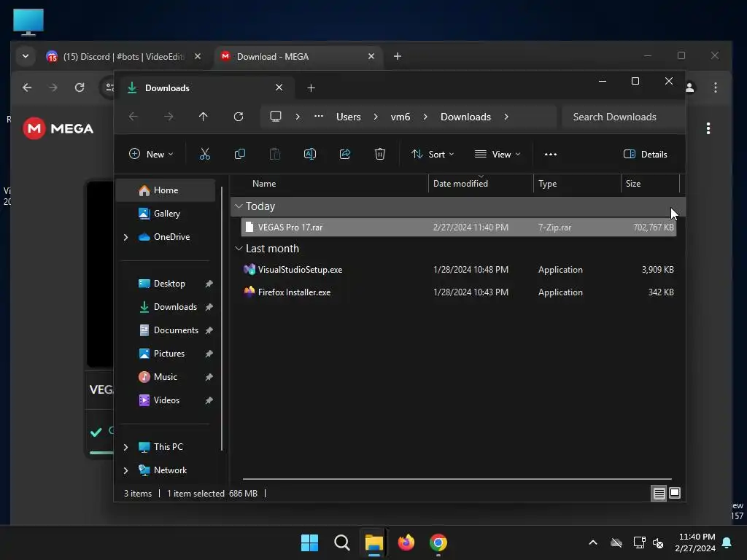
Task: Collapse the Last month group
Action: pyautogui.click(x=239, y=249)
